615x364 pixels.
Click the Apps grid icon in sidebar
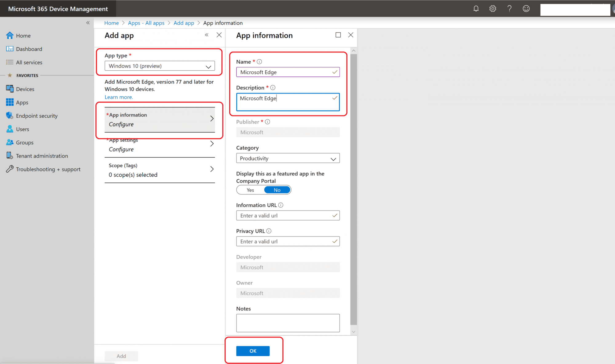tap(10, 102)
